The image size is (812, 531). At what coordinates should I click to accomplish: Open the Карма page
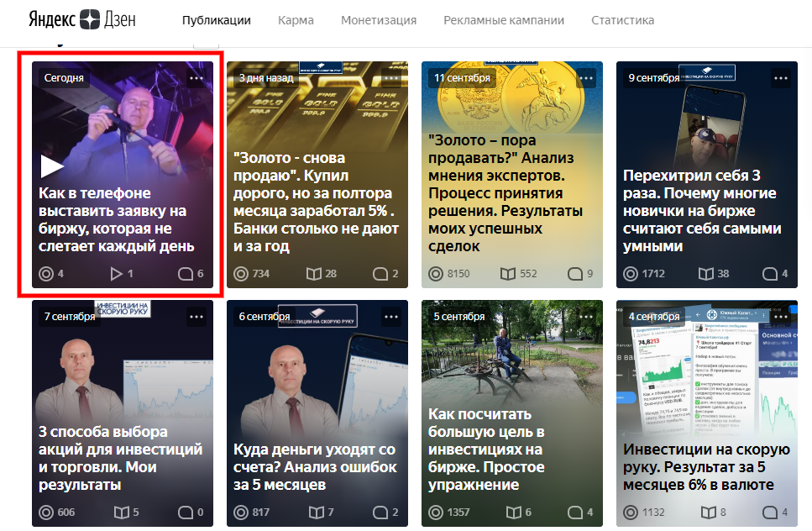click(x=295, y=20)
